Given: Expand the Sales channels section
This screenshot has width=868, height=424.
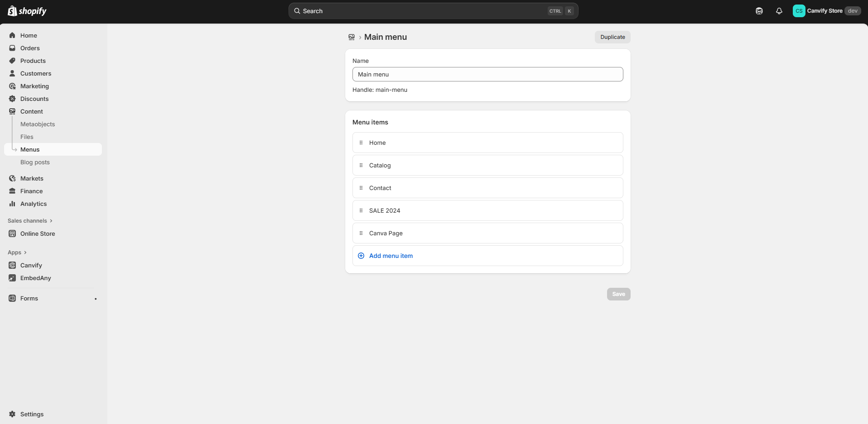Looking at the screenshot, I should (29, 221).
